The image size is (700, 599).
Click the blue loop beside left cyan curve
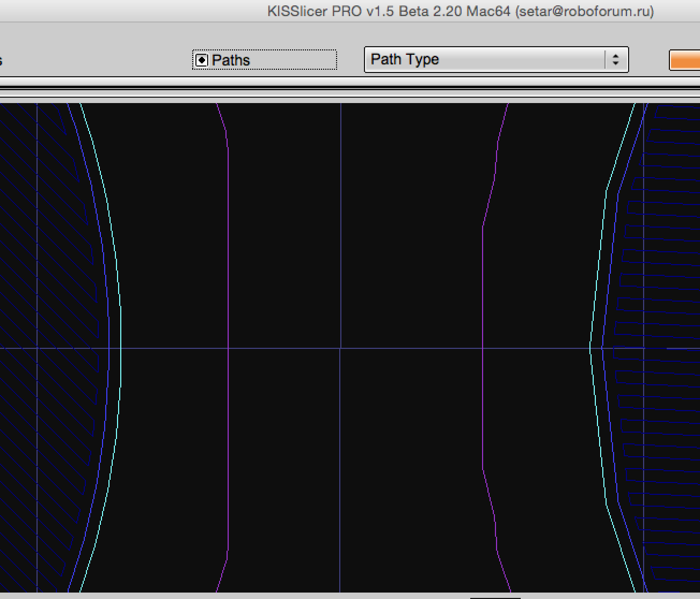108,322
